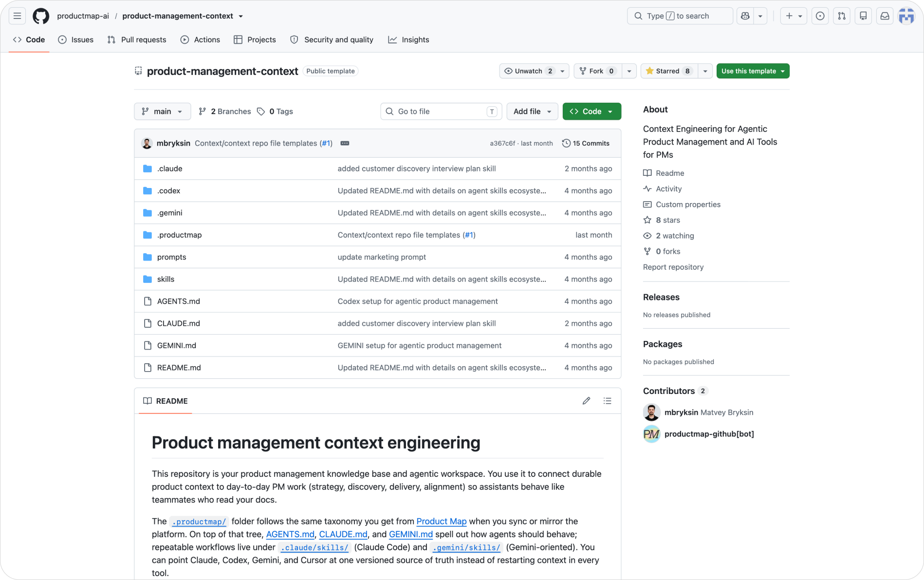
Task: Focus the Go to file search field
Action: click(441, 112)
